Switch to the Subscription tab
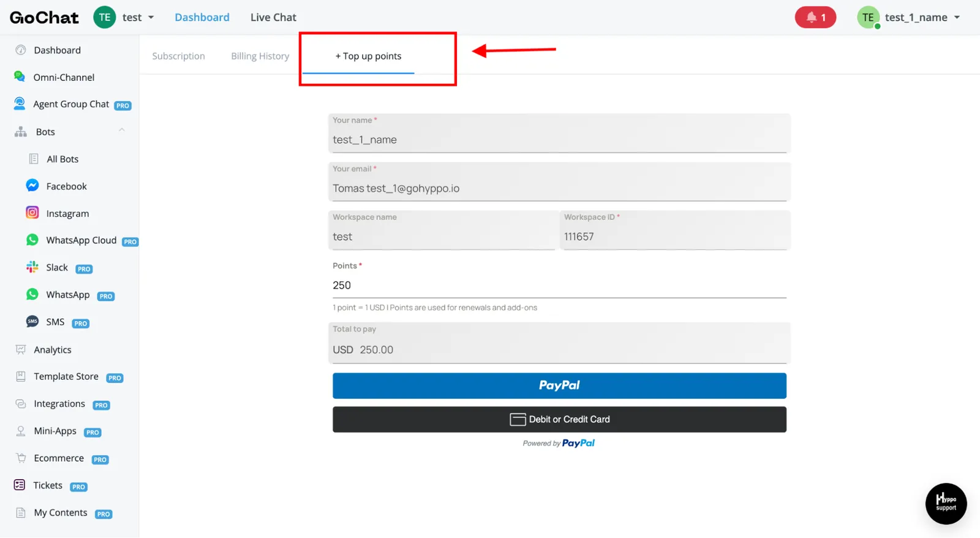 178,56
